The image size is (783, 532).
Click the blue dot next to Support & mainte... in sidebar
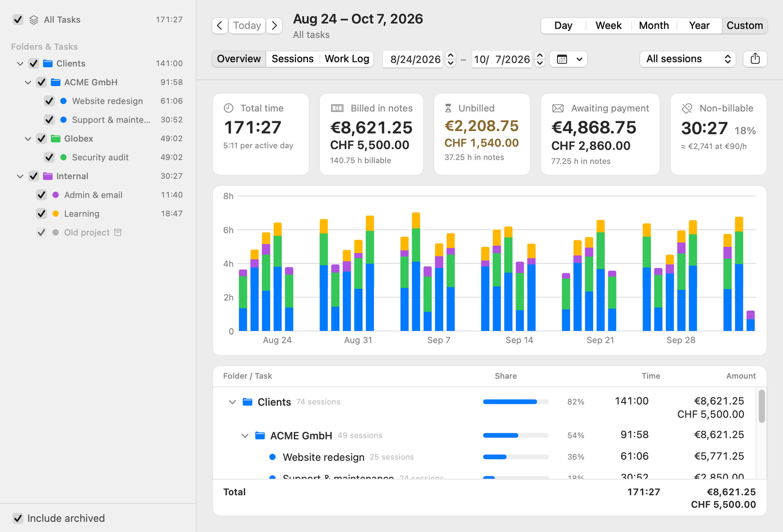pyautogui.click(x=63, y=120)
